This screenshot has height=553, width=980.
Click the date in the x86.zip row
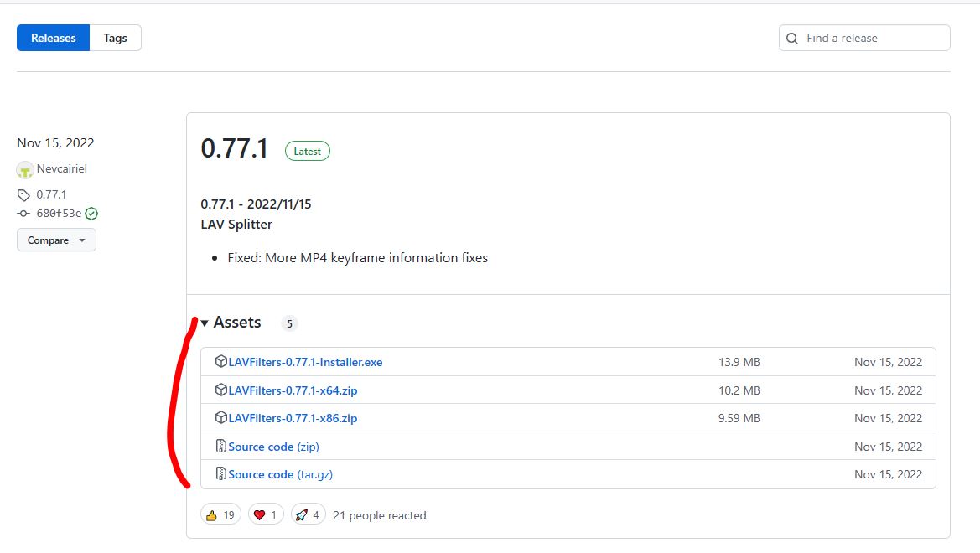click(x=888, y=418)
